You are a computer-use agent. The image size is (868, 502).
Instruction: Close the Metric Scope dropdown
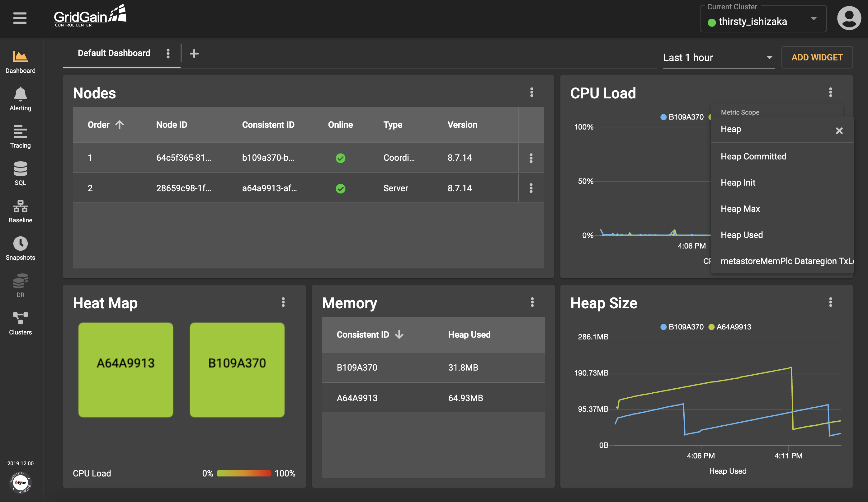click(x=839, y=131)
